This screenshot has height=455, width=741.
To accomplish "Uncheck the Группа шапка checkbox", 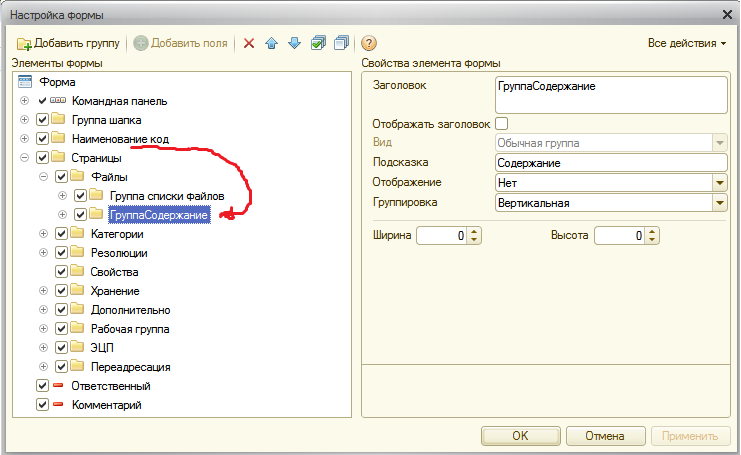I will pos(43,120).
